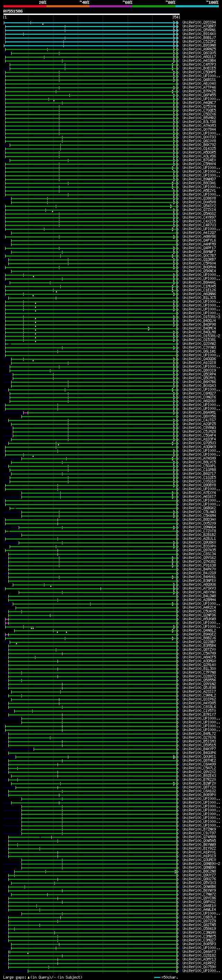The height and width of the screenshot is (980, 222).
Task: Select label UniRef100_C5LAW3
Action: pos(199,512)
